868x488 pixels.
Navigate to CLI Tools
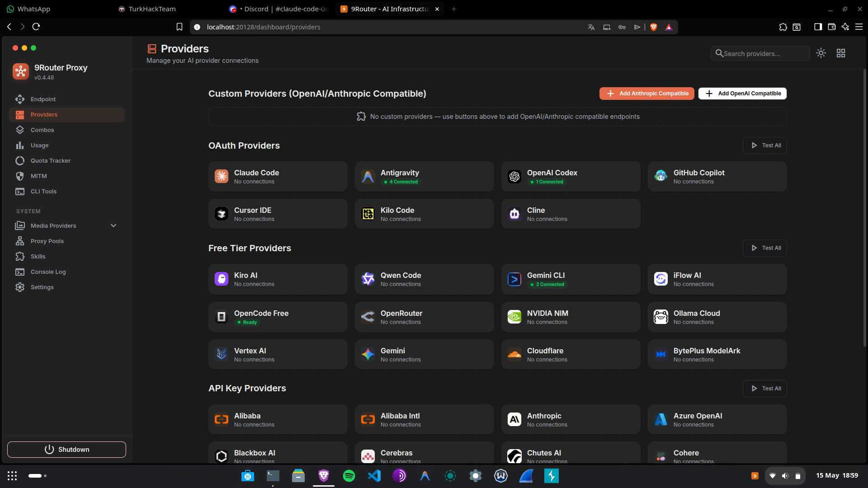pos(66,192)
